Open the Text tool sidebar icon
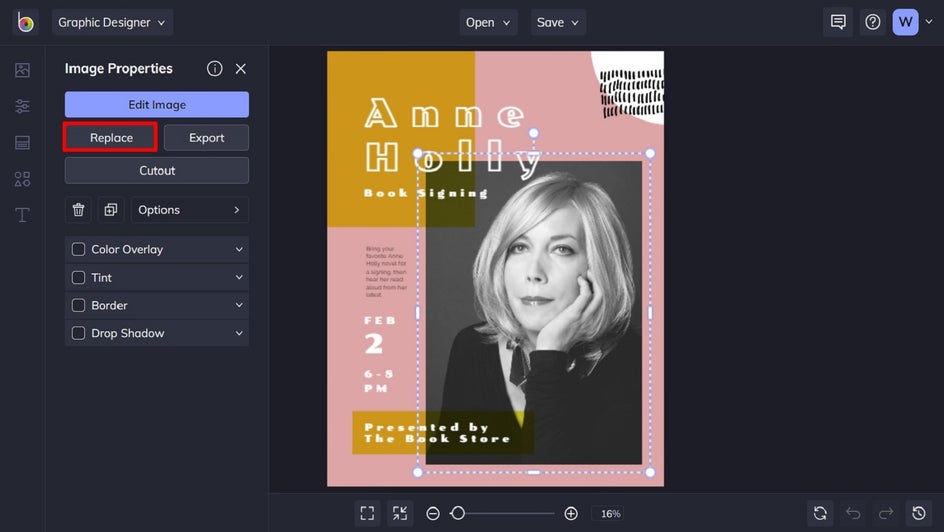The image size is (944, 532). point(22,215)
